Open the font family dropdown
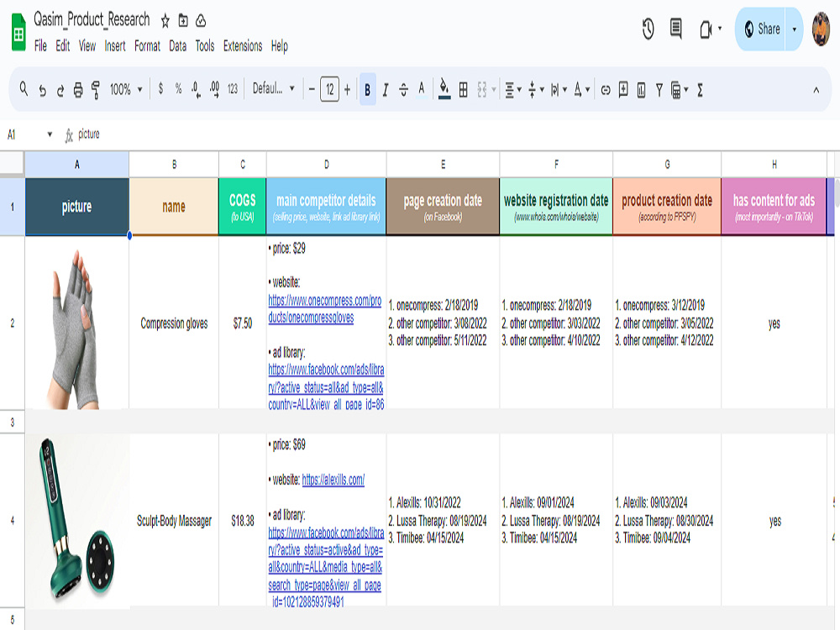This screenshot has height=630, width=840. pyautogui.click(x=273, y=89)
